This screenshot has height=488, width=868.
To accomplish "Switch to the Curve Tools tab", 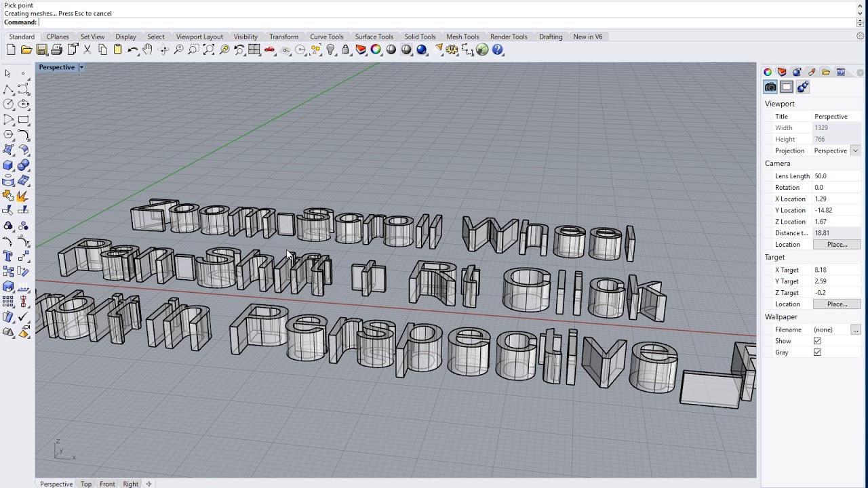I will point(327,37).
